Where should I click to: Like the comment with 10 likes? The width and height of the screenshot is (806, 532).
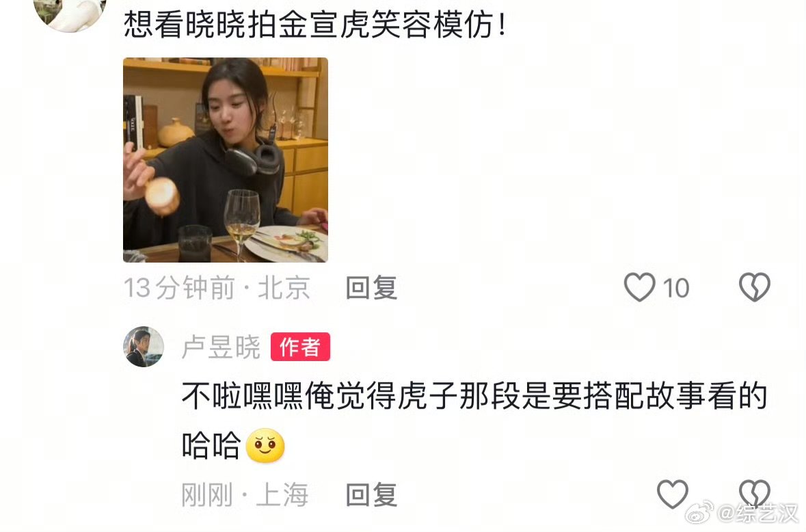coord(639,287)
